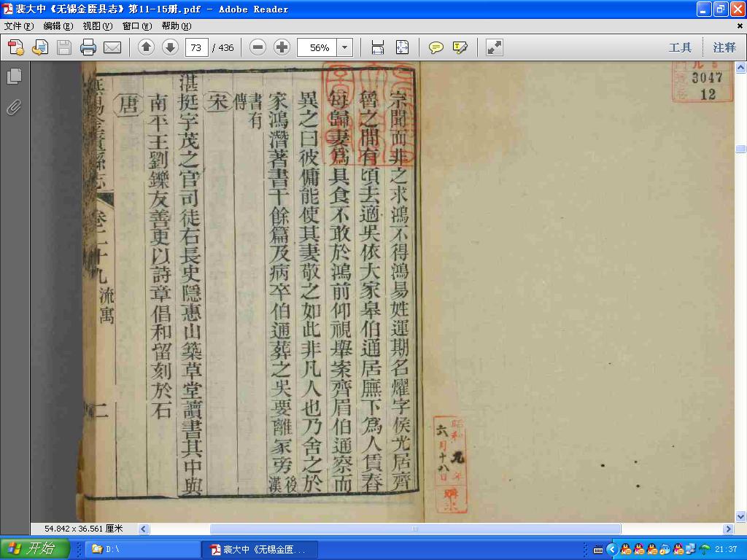
Task: Click the page number input field
Action: pos(196,47)
